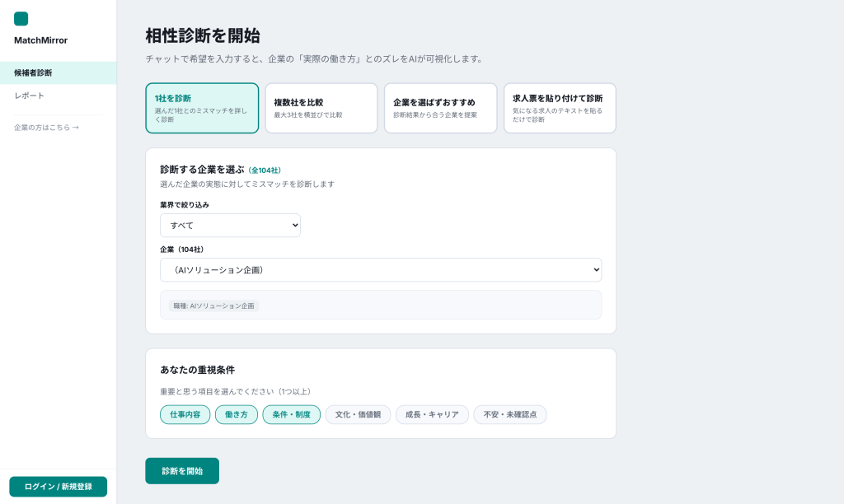
Task: Follow the 企業の方はこちら link
Action: (46, 128)
